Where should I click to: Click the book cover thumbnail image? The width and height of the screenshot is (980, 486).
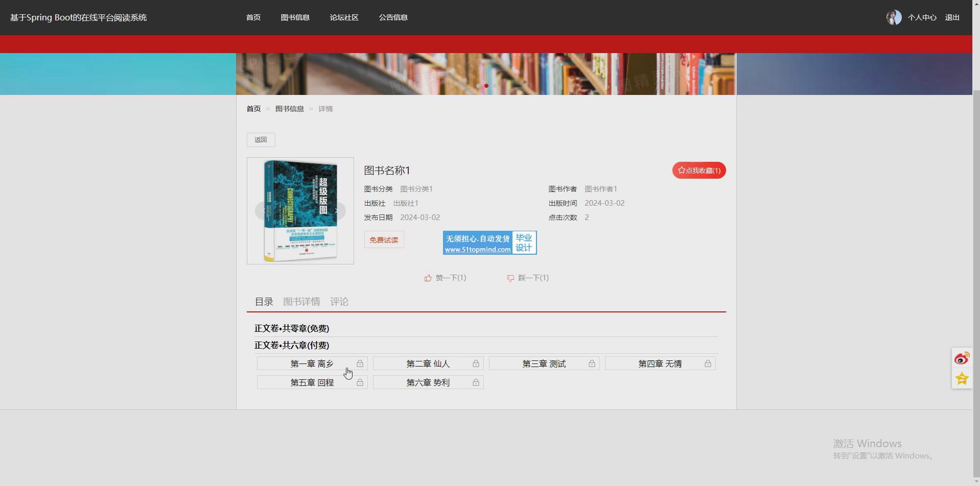(300, 211)
